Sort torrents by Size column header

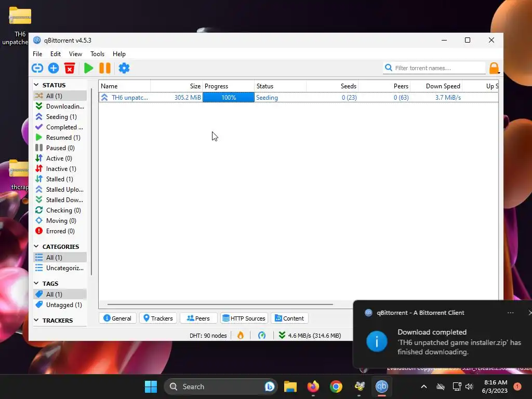tap(177, 86)
